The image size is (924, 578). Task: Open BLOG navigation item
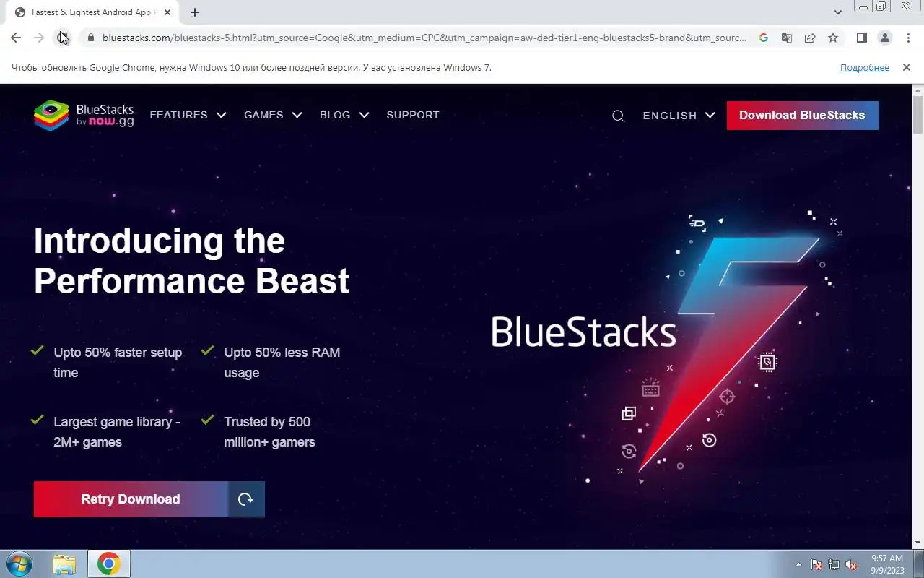click(335, 115)
